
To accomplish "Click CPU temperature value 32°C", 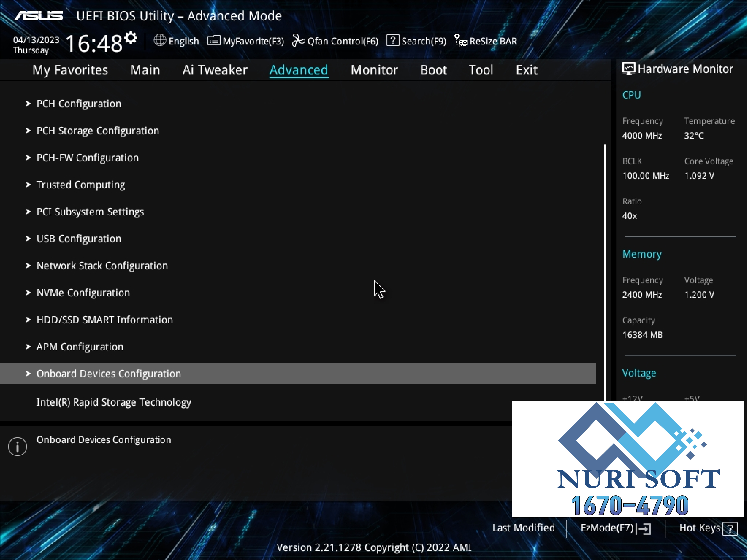I will [694, 136].
